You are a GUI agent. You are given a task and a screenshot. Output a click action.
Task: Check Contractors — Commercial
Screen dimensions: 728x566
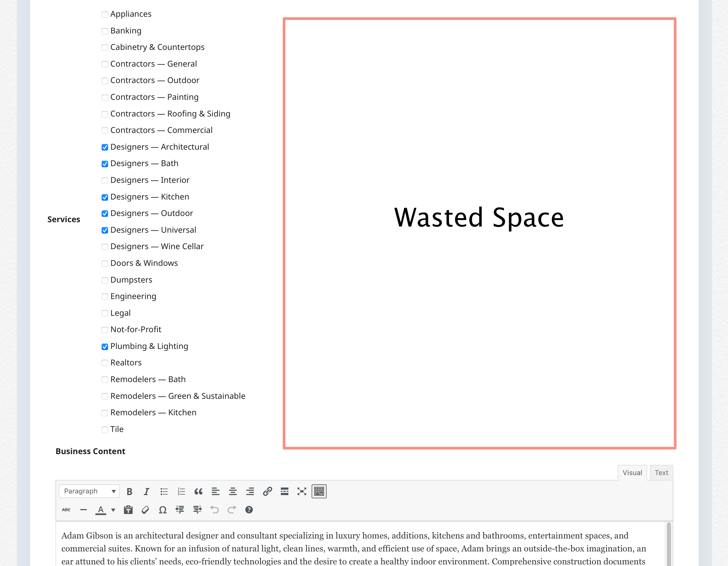coord(105,131)
